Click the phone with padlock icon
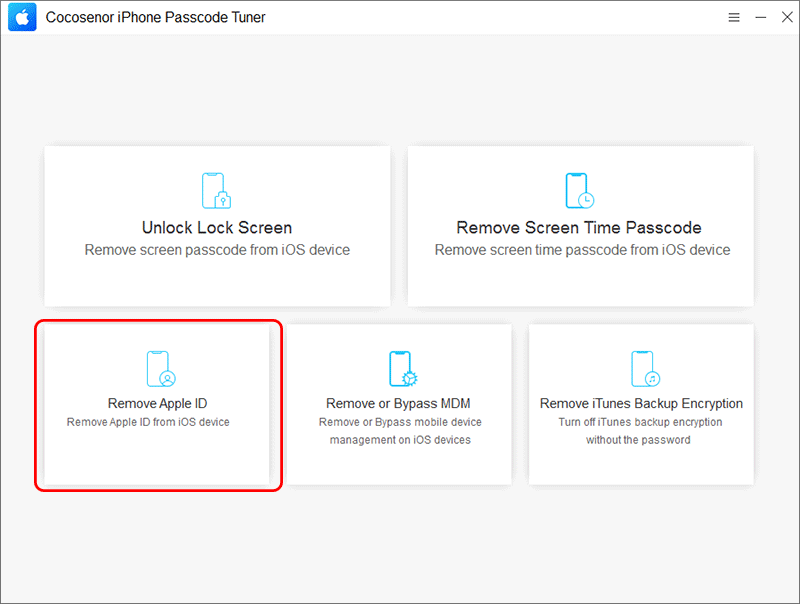This screenshot has height=604, width=800. 216,191
